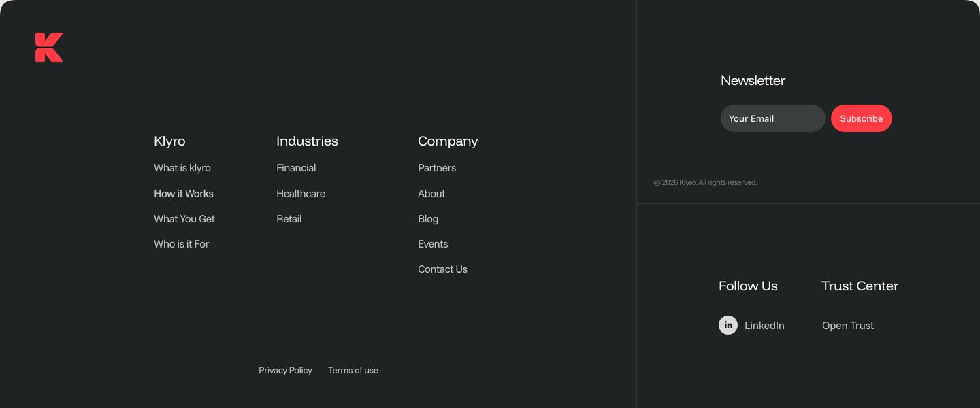
Task: Click the Trust Center heading
Action: coord(860,286)
